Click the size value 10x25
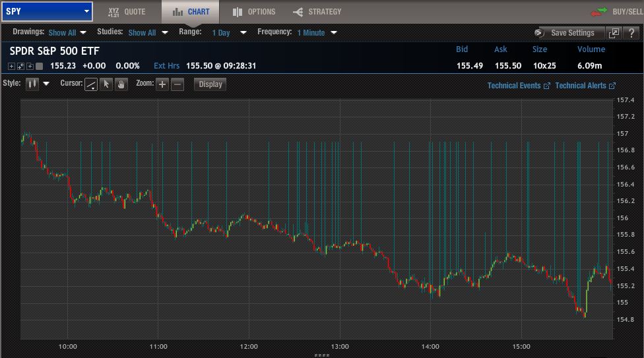The image size is (644, 358). [x=544, y=66]
